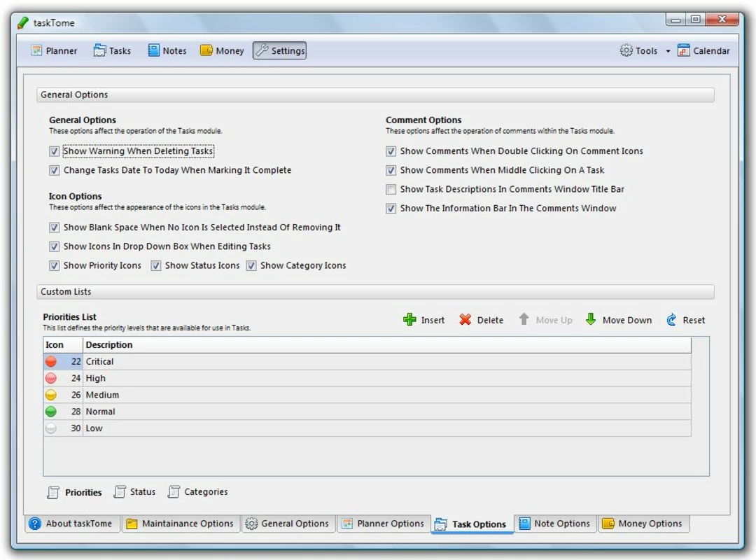
Task: Select the High description cell
Action: tap(388, 378)
